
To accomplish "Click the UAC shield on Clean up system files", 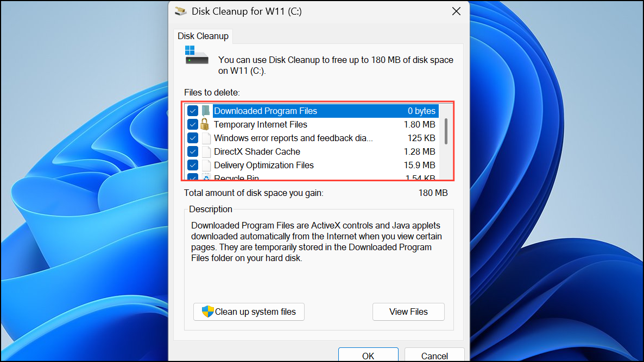I will (x=206, y=312).
